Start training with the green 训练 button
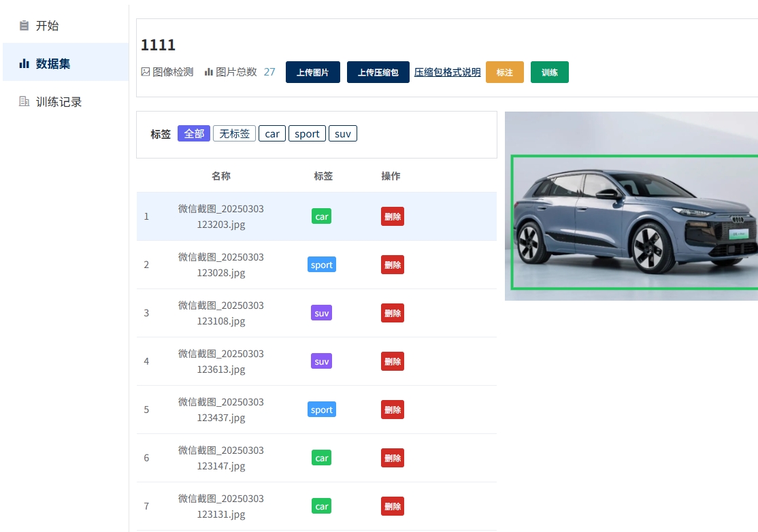758x532 pixels. [x=549, y=72]
